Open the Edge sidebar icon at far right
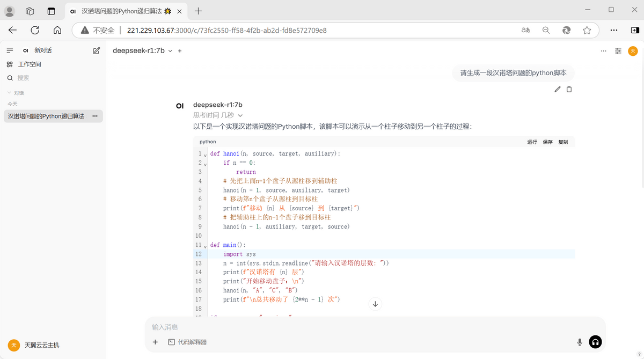 [636, 30]
